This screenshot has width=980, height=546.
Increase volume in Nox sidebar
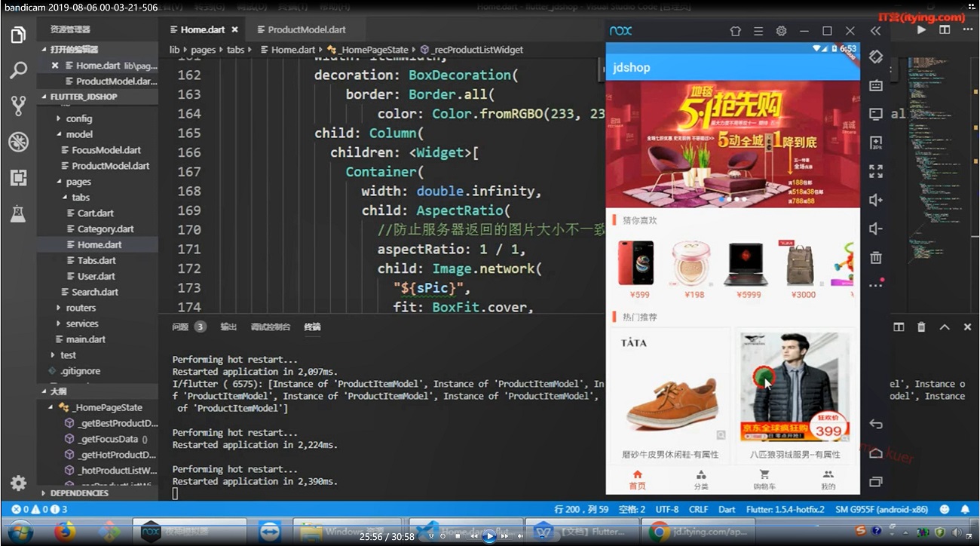[875, 201]
